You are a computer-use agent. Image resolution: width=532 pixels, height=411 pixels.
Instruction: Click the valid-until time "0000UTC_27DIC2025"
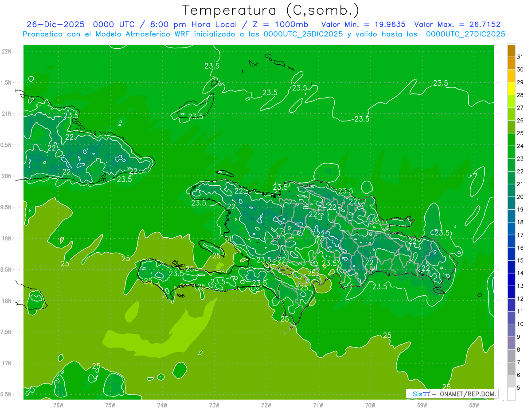pos(465,34)
